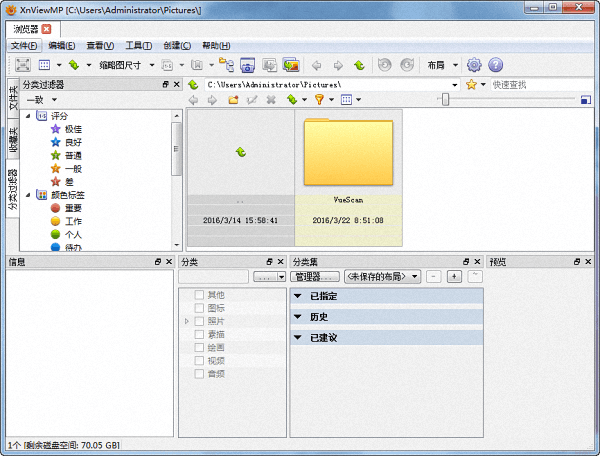Expand the 照片 category node

tap(187, 321)
